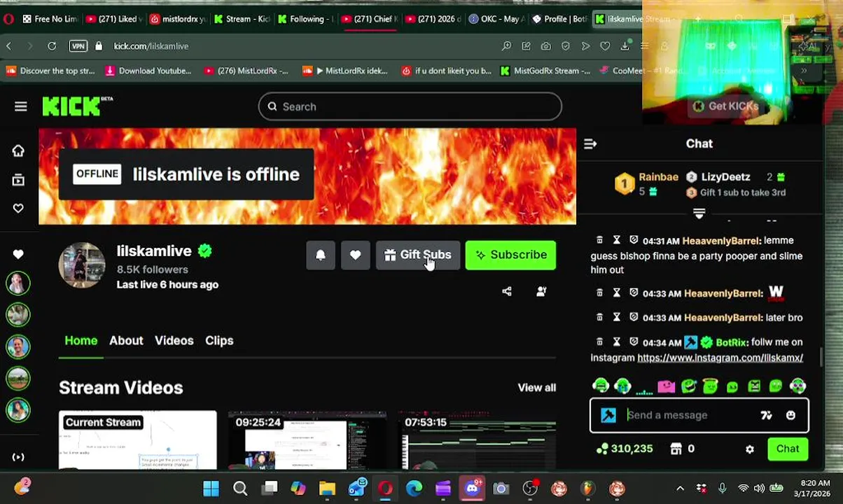Click the add-user icon beside share
The width and height of the screenshot is (843, 504).
pyautogui.click(x=541, y=291)
